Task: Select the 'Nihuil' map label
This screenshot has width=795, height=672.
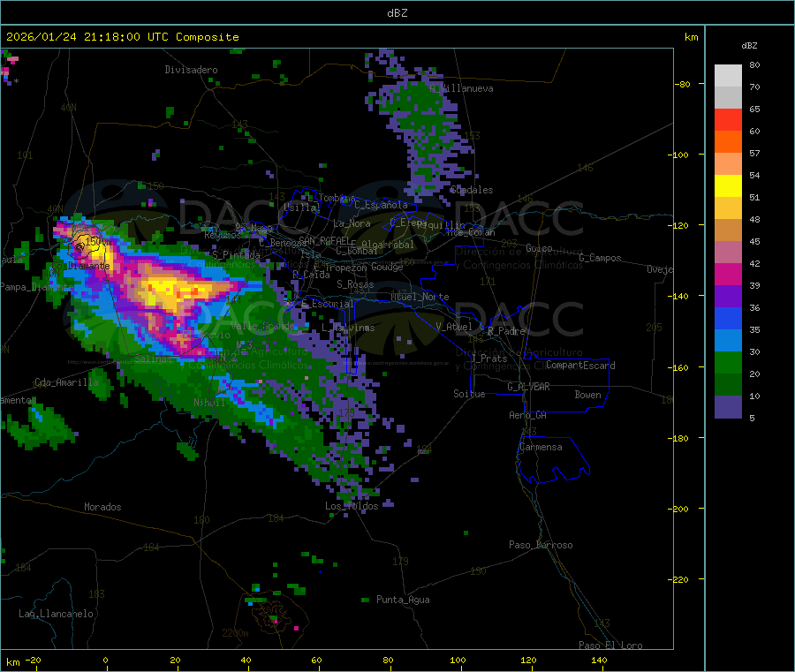Action: tap(208, 403)
